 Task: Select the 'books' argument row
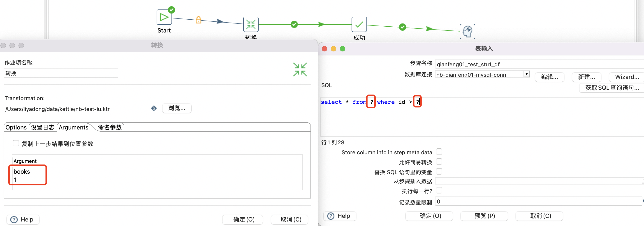pyautogui.click(x=157, y=171)
